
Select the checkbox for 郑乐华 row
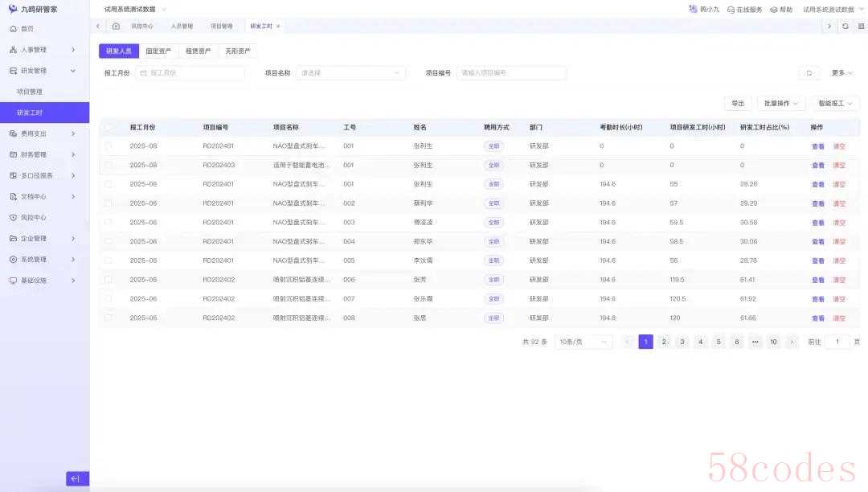(x=108, y=241)
